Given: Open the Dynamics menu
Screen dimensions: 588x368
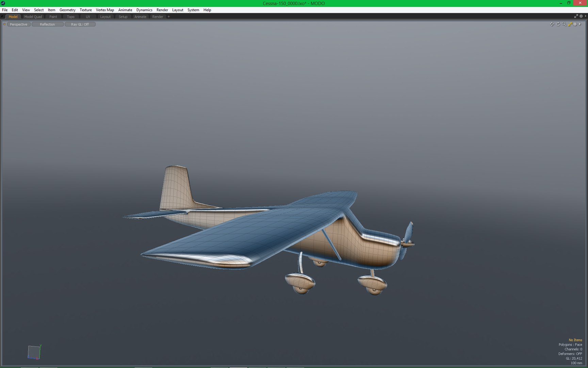Looking at the screenshot, I should pos(144,10).
